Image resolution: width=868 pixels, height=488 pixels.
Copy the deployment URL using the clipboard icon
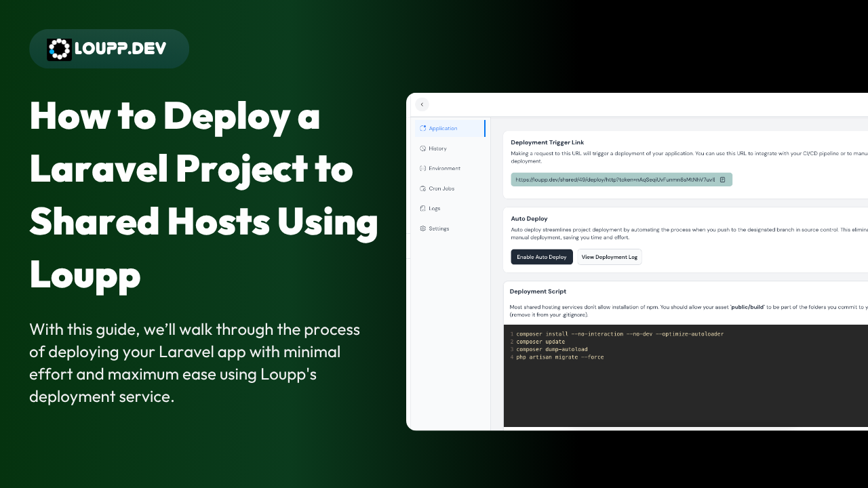(x=724, y=179)
